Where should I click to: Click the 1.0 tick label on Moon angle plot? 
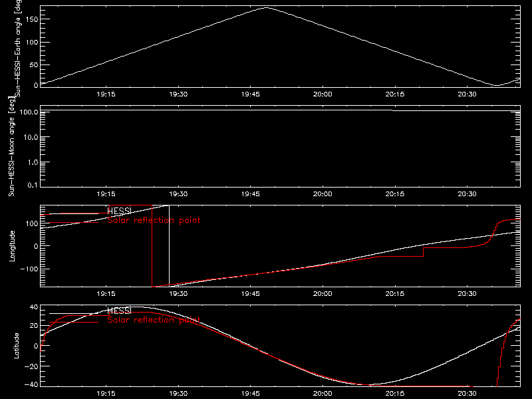(x=33, y=162)
